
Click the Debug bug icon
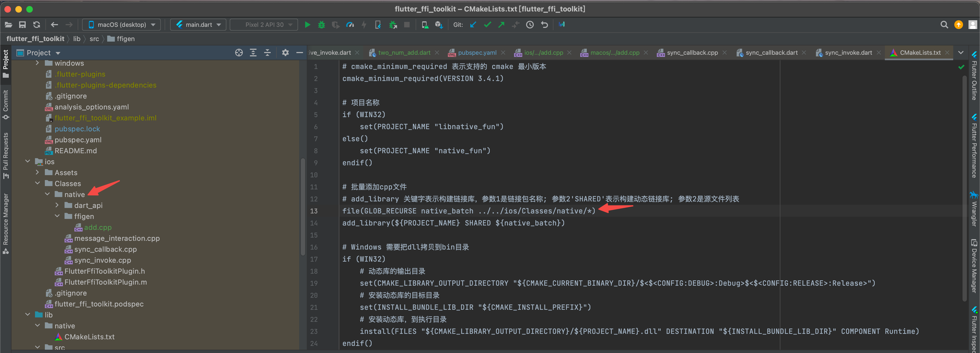[322, 25]
